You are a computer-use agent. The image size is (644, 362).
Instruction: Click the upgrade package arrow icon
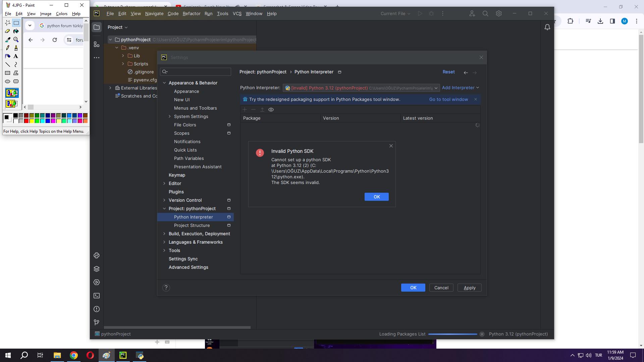pyautogui.click(x=262, y=110)
